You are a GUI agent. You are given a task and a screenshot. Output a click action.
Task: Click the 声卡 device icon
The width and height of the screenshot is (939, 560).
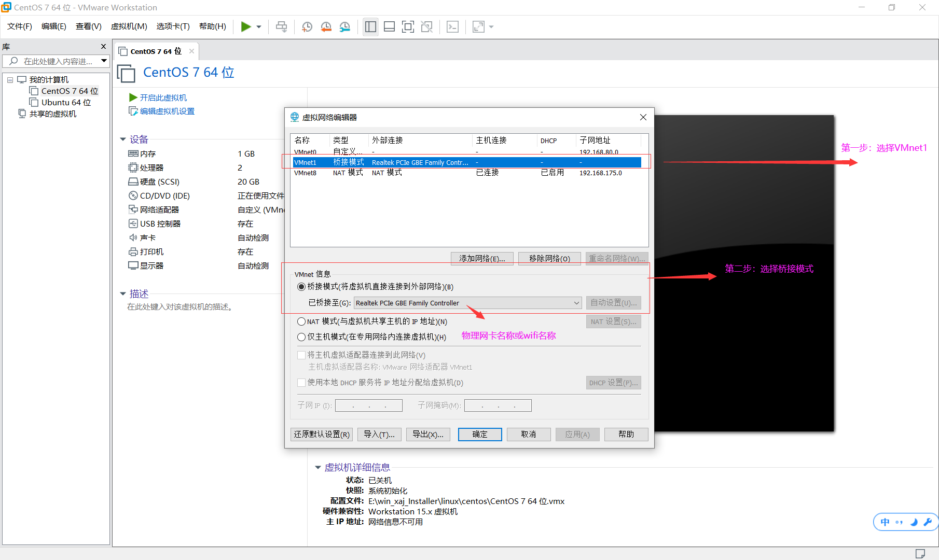pyautogui.click(x=133, y=237)
